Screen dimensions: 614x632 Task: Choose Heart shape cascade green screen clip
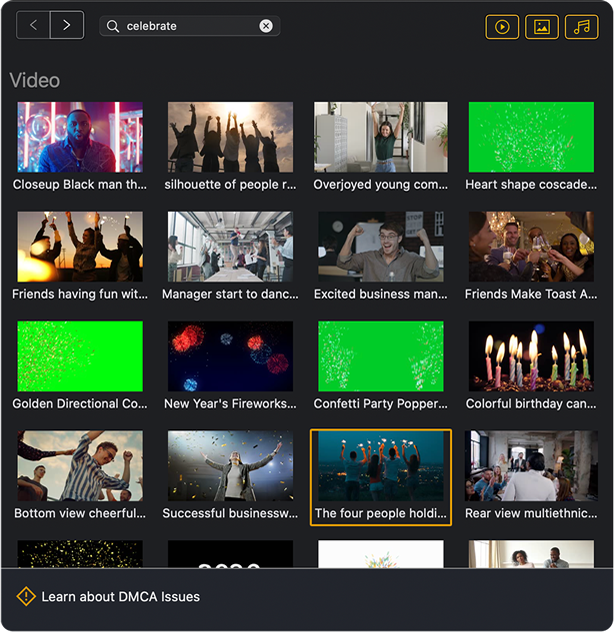click(x=531, y=137)
